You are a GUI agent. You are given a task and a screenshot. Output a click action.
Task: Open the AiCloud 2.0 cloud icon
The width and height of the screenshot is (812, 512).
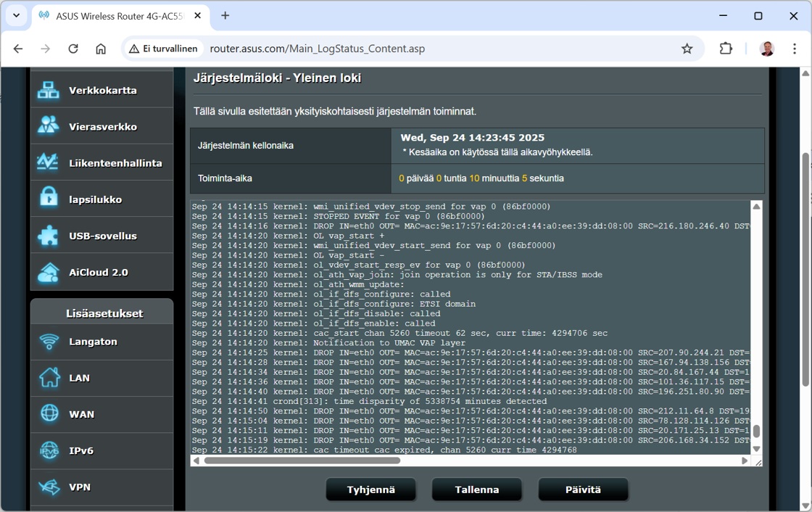click(48, 273)
